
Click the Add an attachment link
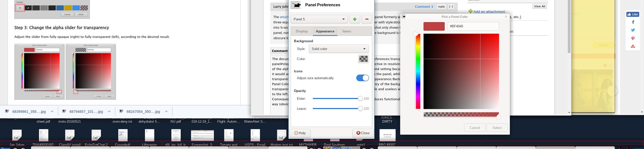click(489, 12)
